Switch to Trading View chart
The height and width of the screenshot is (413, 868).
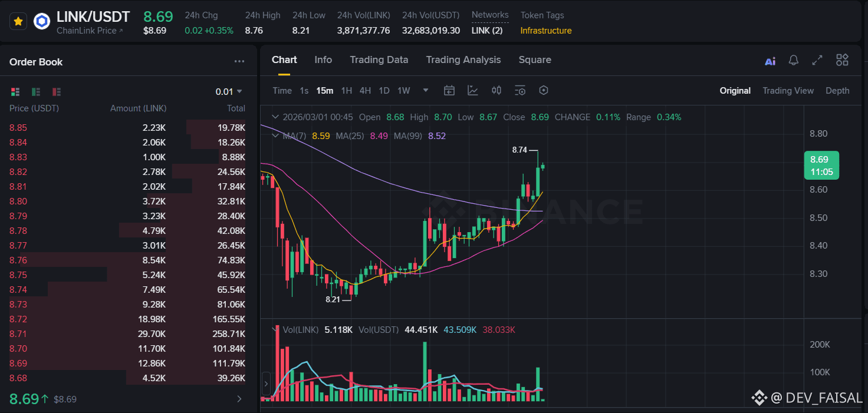point(788,90)
